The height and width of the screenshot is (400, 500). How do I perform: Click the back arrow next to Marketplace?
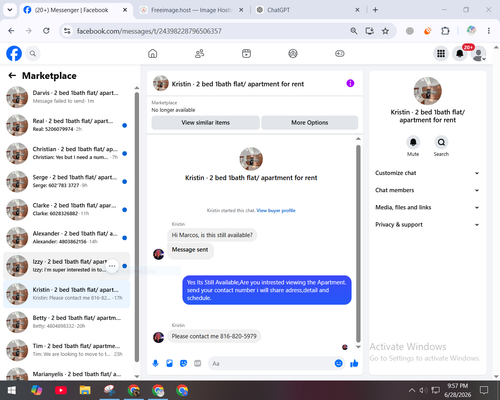[x=12, y=76]
